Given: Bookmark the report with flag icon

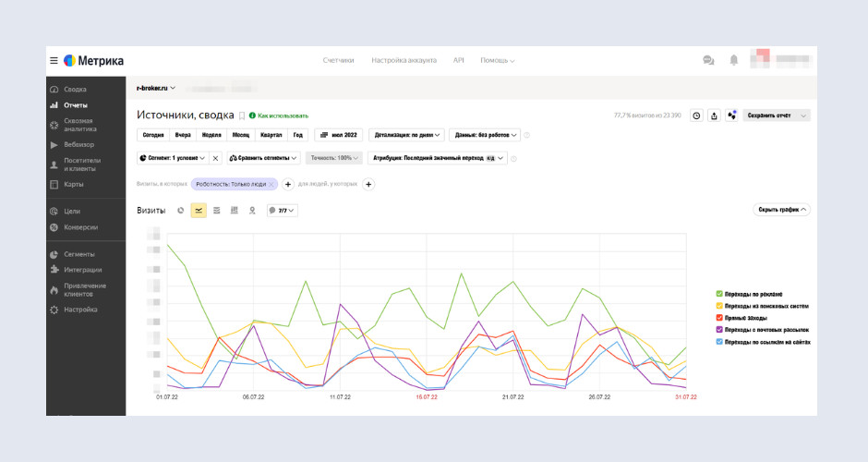Looking at the screenshot, I should tap(242, 115).
